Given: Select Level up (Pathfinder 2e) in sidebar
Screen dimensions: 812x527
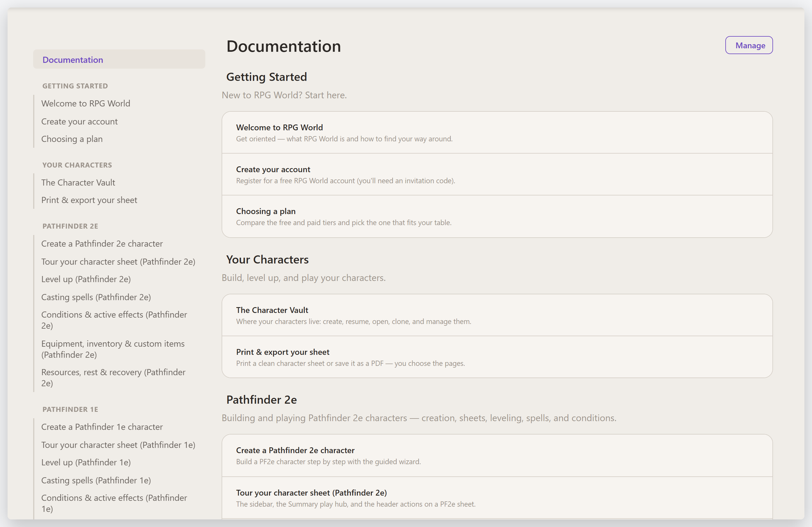Looking at the screenshot, I should click(x=86, y=279).
